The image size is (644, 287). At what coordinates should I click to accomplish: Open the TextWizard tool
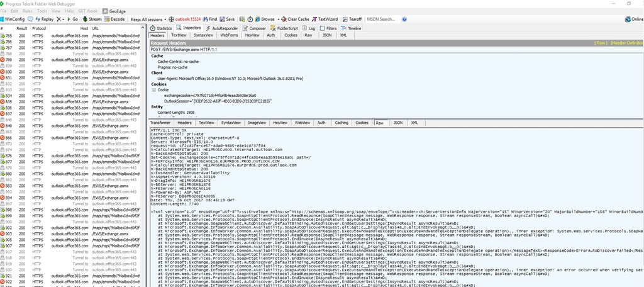pyautogui.click(x=325, y=20)
